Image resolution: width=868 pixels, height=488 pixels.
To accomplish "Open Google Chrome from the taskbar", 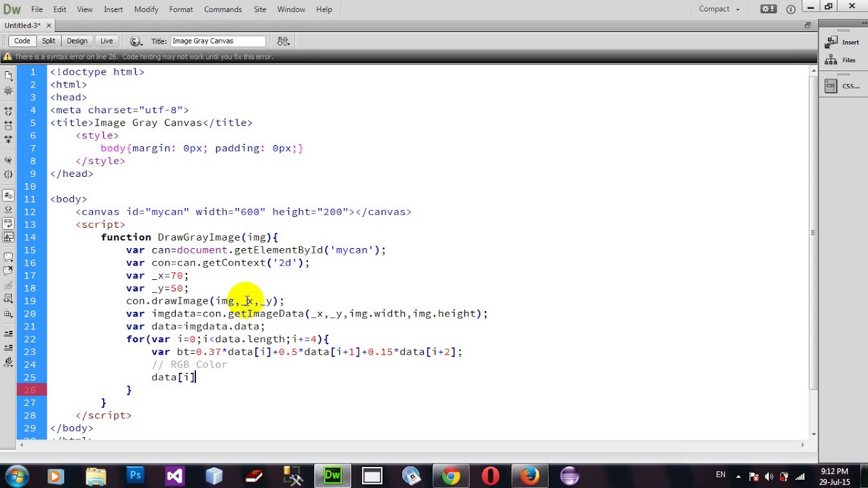I will (x=451, y=476).
